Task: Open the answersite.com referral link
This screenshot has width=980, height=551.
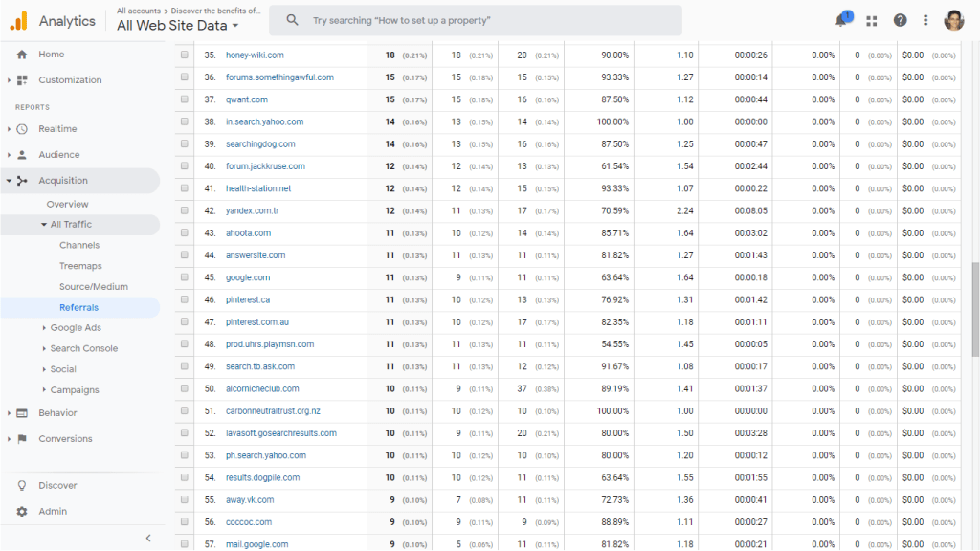Action: tap(255, 255)
